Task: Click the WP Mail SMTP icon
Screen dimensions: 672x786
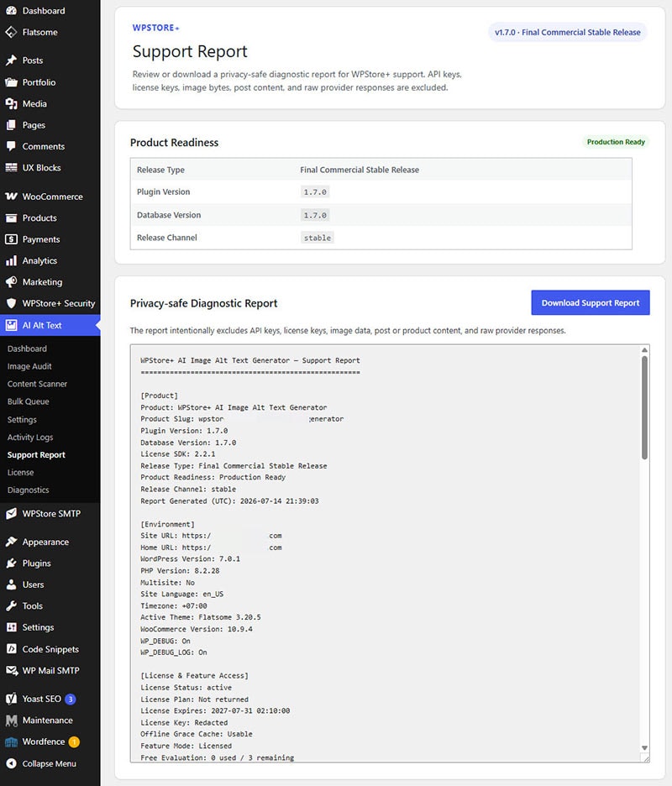Action: tap(11, 671)
